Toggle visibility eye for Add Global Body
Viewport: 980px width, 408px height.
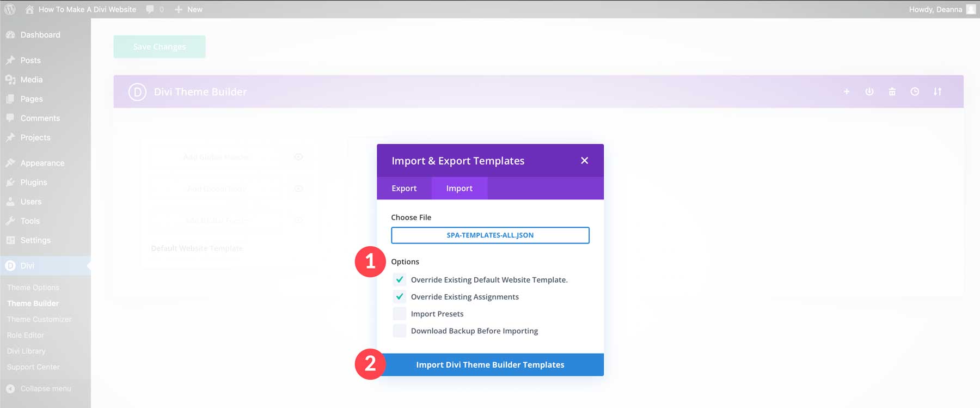pos(298,188)
